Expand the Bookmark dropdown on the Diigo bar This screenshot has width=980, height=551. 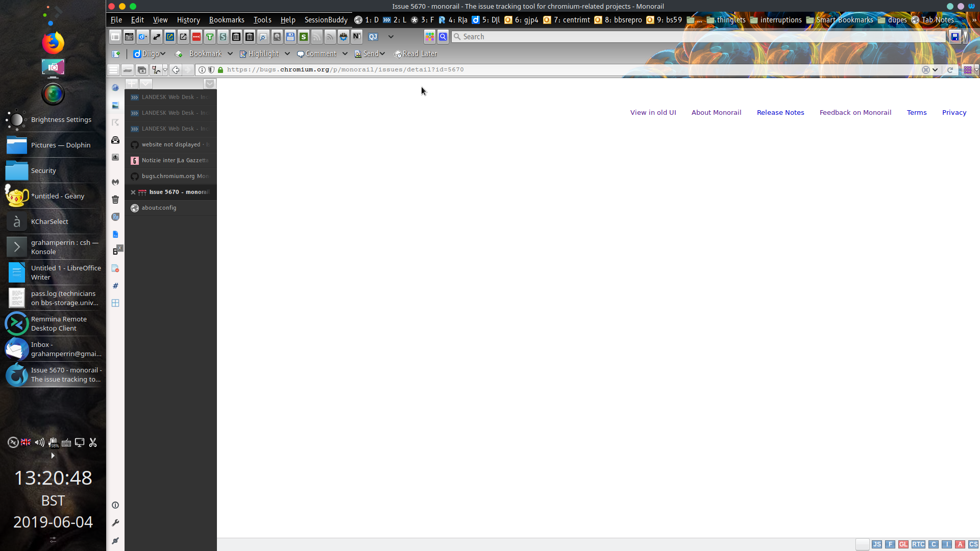pyautogui.click(x=231, y=54)
